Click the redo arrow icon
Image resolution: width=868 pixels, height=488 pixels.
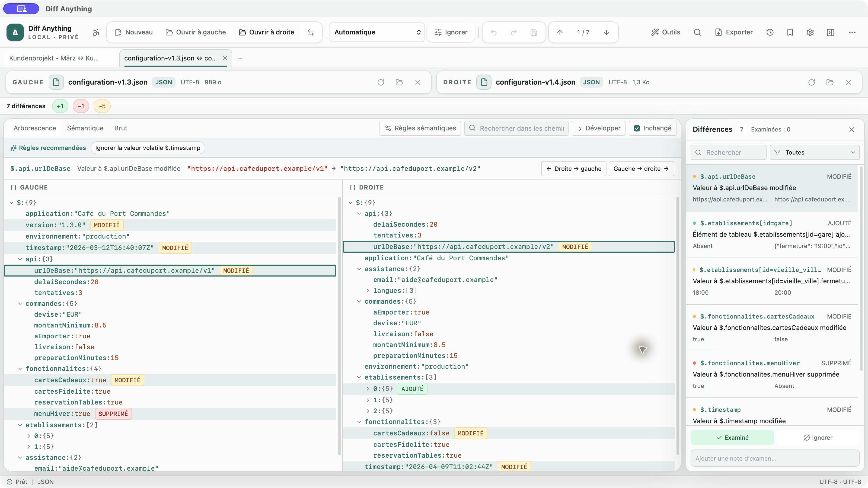click(x=513, y=32)
